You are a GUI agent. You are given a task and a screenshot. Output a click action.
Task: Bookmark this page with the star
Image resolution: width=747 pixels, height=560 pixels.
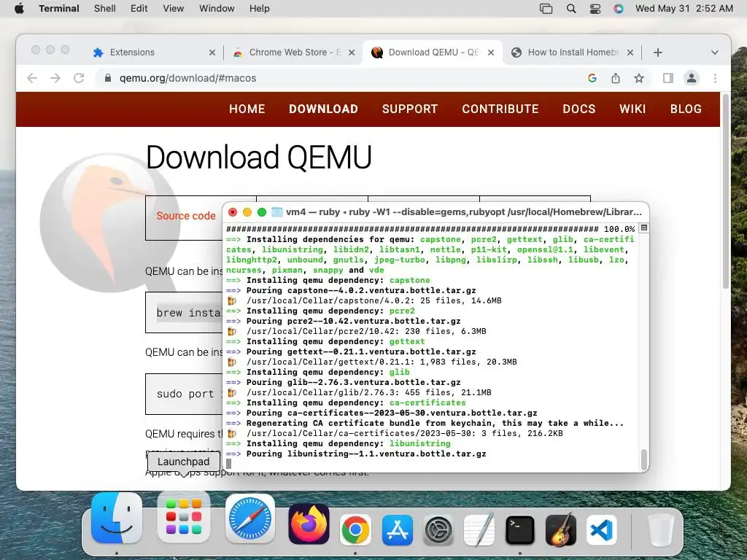click(639, 78)
